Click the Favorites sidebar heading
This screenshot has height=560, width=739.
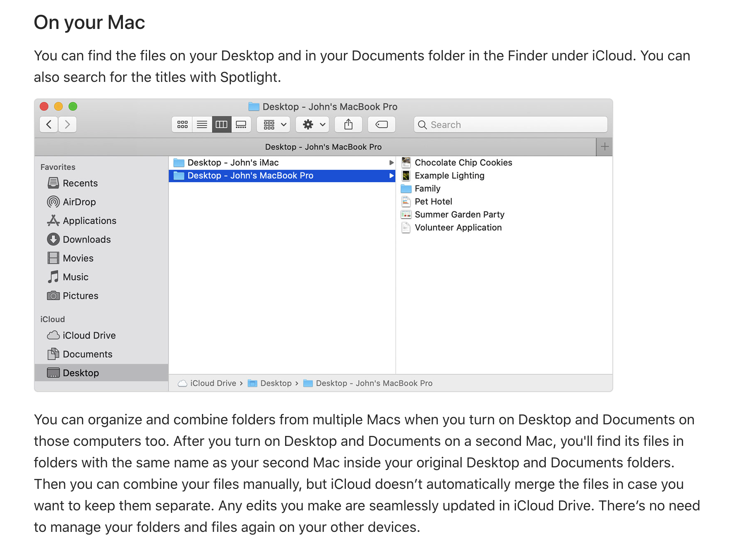tap(58, 167)
